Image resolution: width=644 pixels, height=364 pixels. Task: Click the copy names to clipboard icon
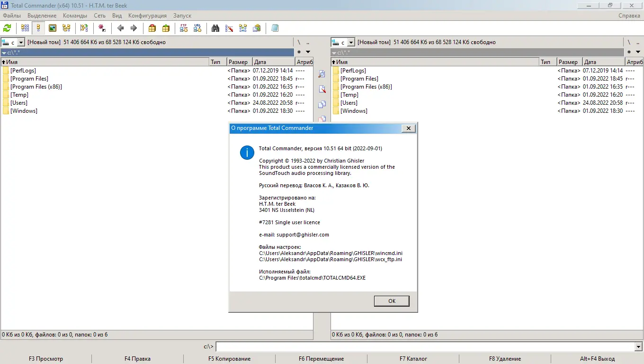[x=256, y=28]
